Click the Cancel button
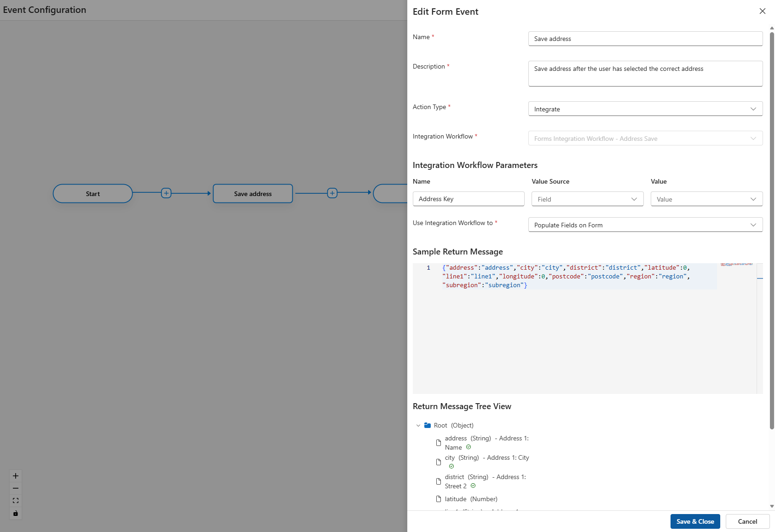Image resolution: width=775 pixels, height=532 pixels. pos(747,521)
